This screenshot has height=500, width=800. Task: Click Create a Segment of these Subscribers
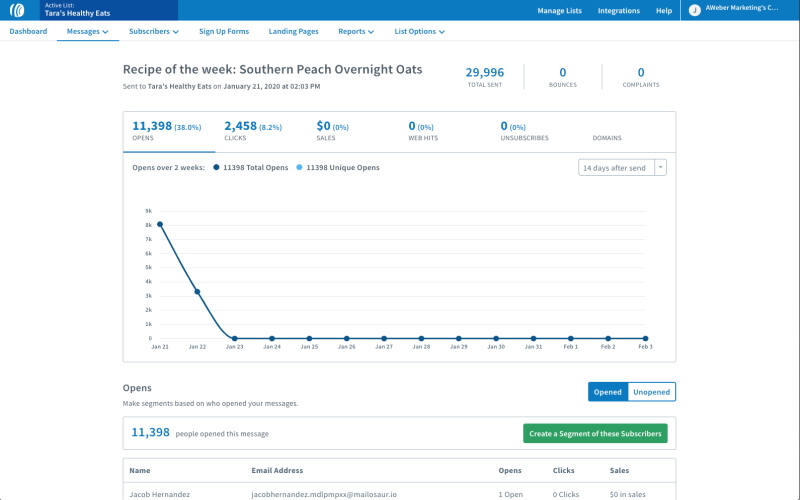tap(595, 434)
